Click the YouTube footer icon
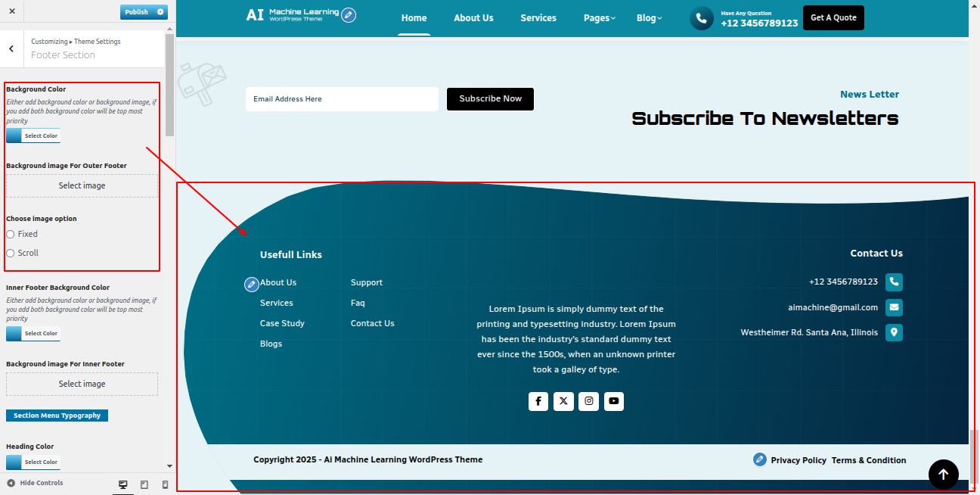Image resolution: width=980 pixels, height=495 pixels. [614, 401]
